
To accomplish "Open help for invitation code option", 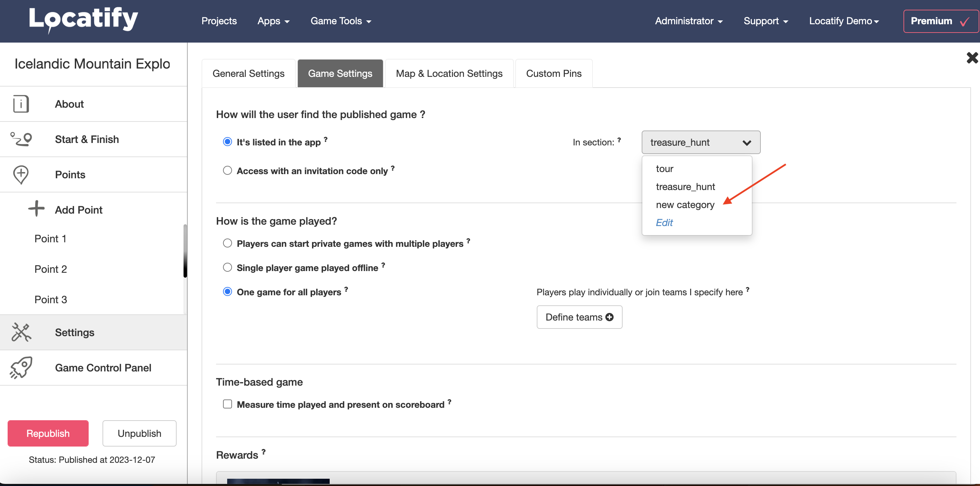I will click(x=393, y=168).
